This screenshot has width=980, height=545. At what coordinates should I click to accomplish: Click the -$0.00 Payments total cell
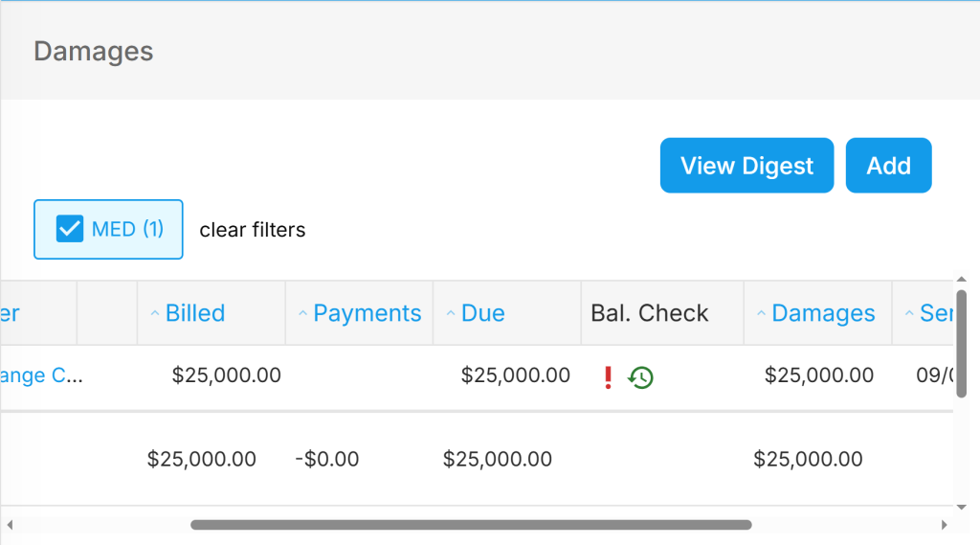pos(327,460)
